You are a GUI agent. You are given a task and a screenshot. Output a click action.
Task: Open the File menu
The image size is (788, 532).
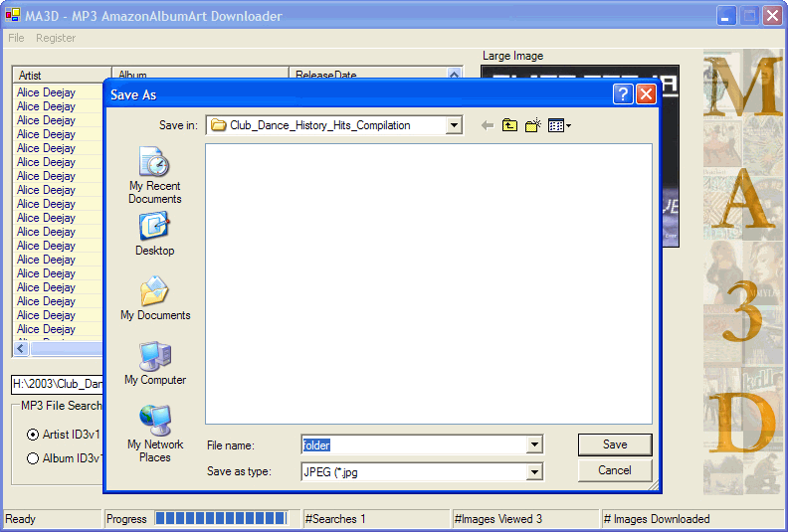coord(16,38)
